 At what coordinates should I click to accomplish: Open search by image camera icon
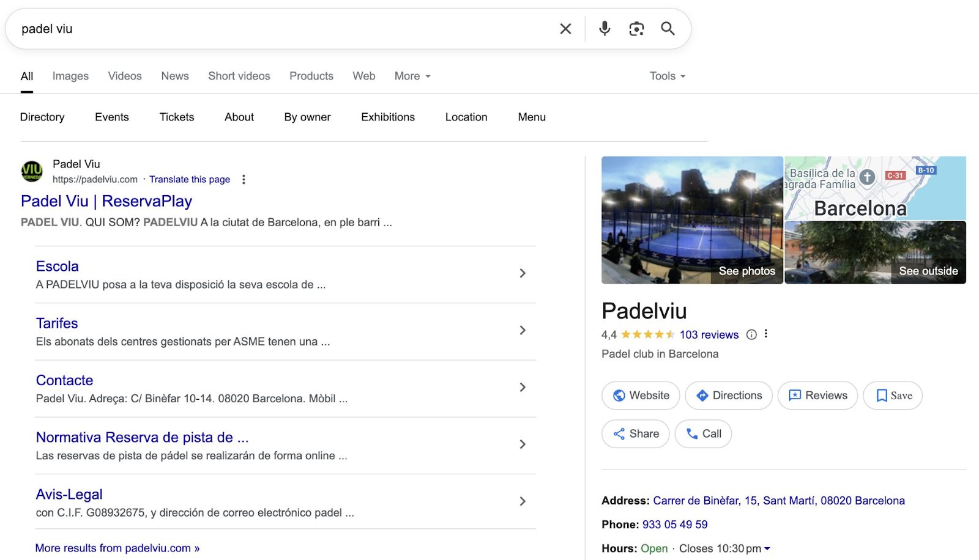coord(636,29)
